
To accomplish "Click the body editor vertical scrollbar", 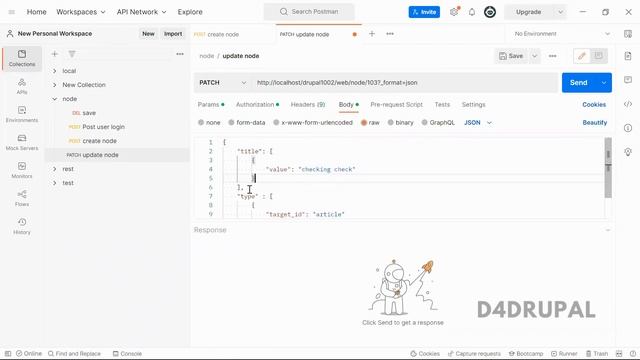I will 608,167.
